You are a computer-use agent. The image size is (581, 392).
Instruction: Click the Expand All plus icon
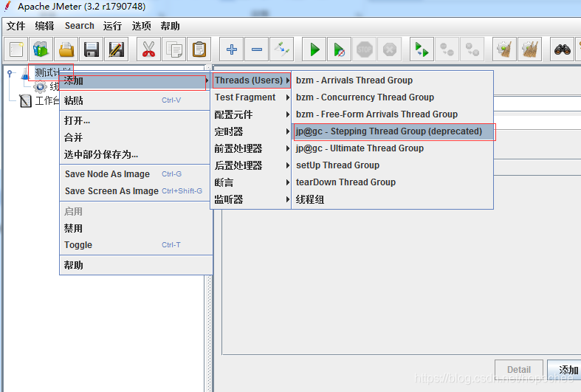pos(232,49)
